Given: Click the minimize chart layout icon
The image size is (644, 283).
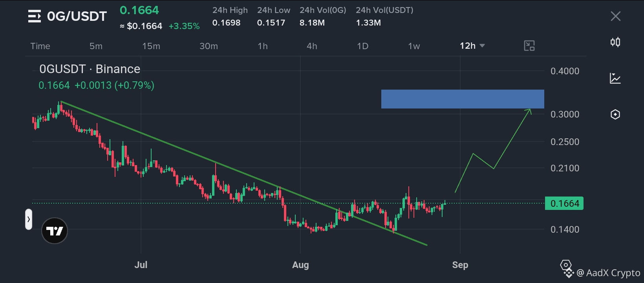Looking at the screenshot, I should coord(529,46).
